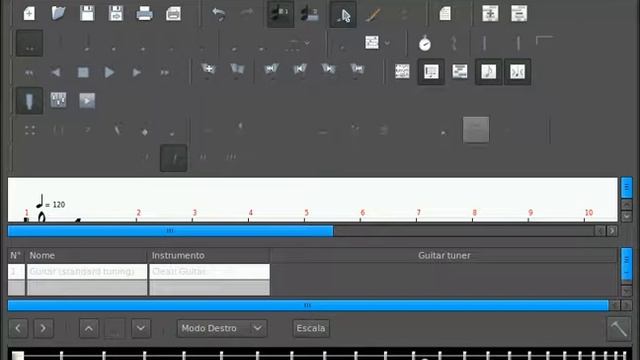Show the transport player window
Screen dimensions: 640x360
click(x=87, y=100)
